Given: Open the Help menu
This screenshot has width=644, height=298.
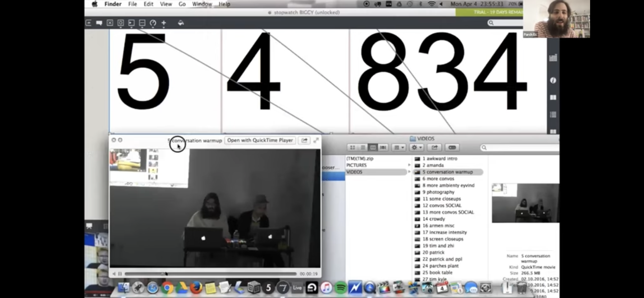Looking at the screenshot, I should click(x=224, y=4).
